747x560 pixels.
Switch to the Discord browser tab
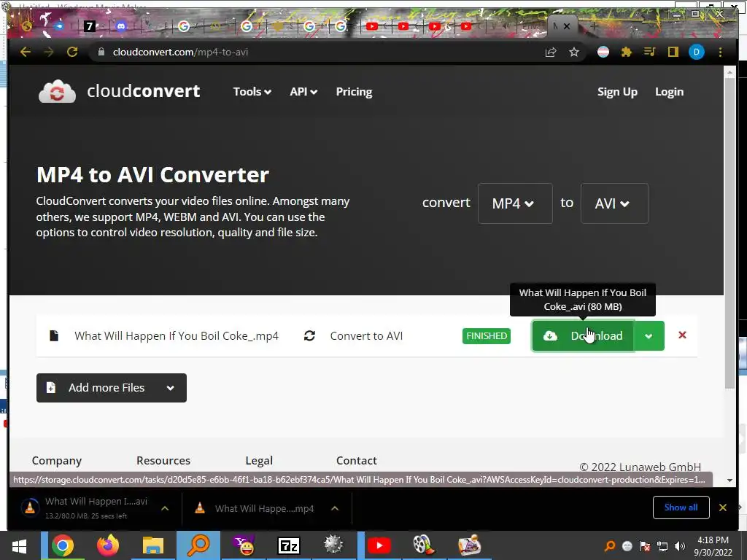[x=120, y=26]
